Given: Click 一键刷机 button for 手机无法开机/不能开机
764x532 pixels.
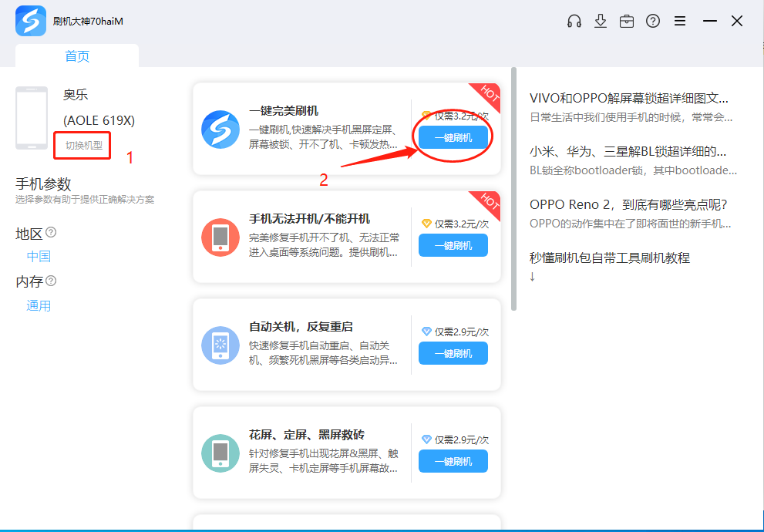Looking at the screenshot, I should pyautogui.click(x=453, y=245).
